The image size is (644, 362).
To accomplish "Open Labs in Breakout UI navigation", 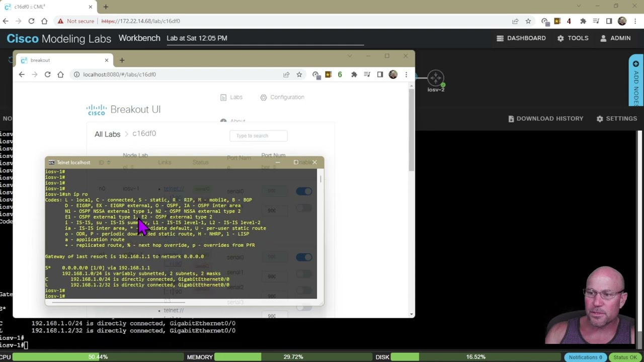I will (x=231, y=97).
